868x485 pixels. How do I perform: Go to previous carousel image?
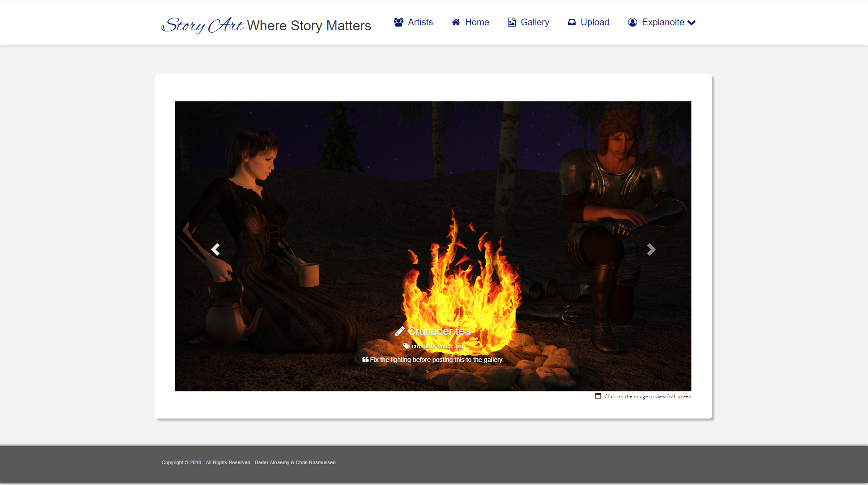click(216, 249)
